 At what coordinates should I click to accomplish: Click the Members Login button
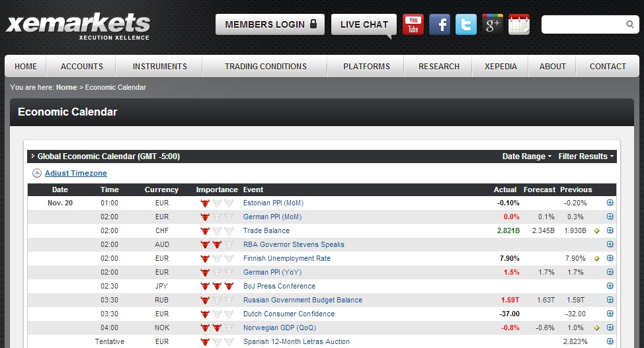(x=270, y=24)
